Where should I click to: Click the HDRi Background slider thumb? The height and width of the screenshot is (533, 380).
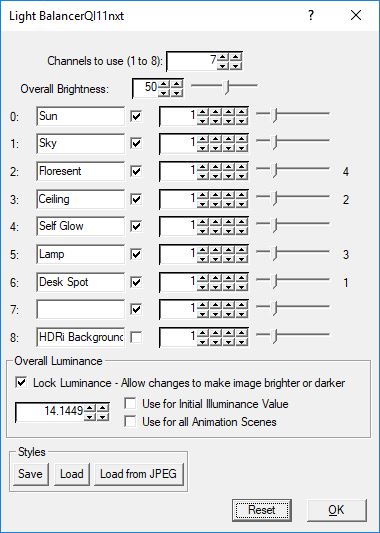point(275,336)
